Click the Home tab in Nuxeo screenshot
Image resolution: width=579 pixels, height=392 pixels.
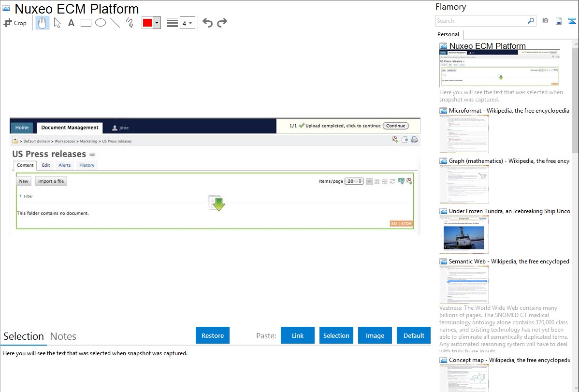pyautogui.click(x=22, y=128)
